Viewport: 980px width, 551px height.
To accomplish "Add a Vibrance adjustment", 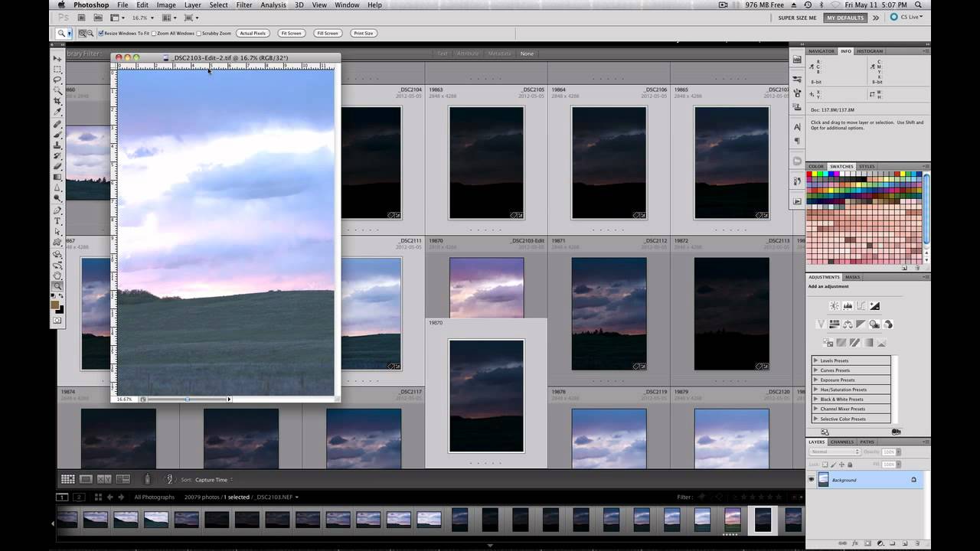I will [821, 324].
